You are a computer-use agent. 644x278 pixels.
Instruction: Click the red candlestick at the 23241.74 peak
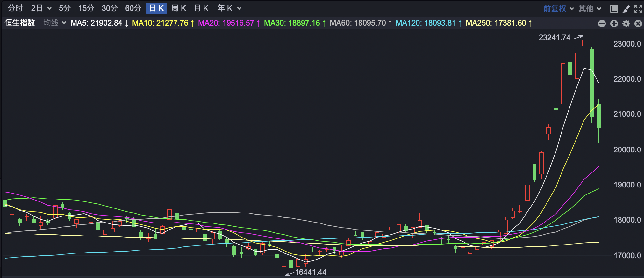click(584, 43)
